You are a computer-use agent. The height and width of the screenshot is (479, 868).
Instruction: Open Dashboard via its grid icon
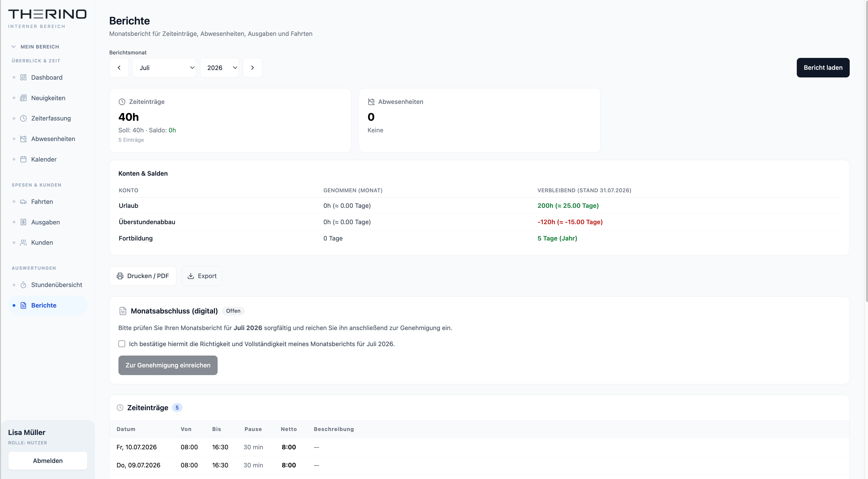click(23, 77)
